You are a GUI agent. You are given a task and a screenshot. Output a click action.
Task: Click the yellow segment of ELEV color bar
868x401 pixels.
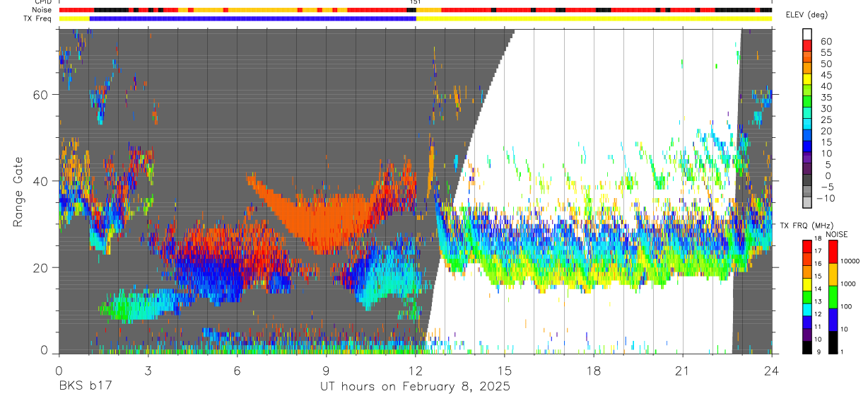click(807, 79)
